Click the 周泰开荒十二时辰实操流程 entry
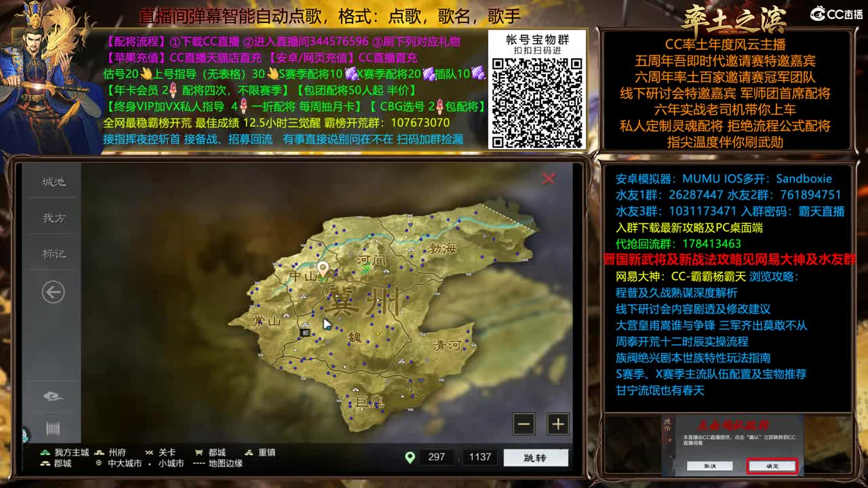Screen dimensions: 868x488 [x=682, y=342]
